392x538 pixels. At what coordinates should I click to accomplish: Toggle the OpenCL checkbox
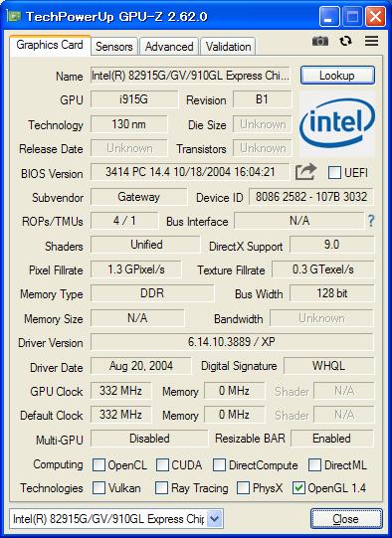(x=98, y=465)
